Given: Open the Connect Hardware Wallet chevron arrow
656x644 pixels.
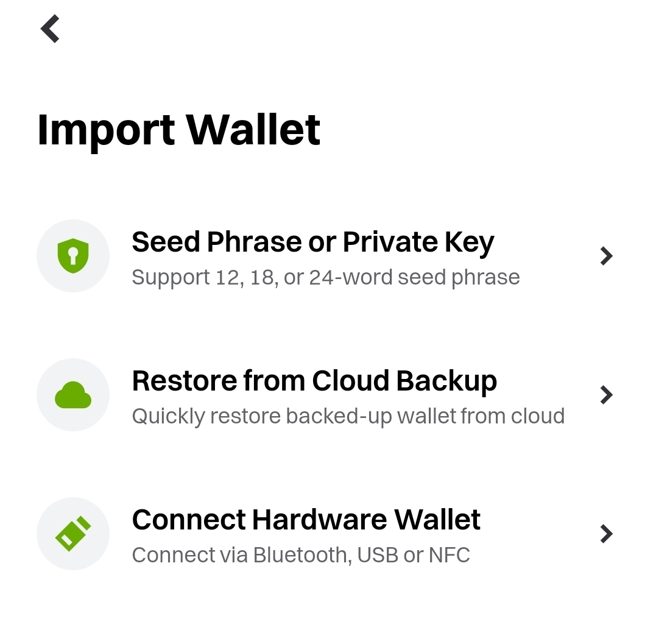Looking at the screenshot, I should (606, 534).
